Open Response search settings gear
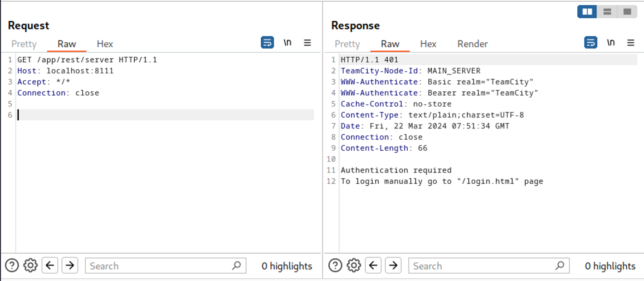This screenshot has width=644, height=281. [354, 266]
